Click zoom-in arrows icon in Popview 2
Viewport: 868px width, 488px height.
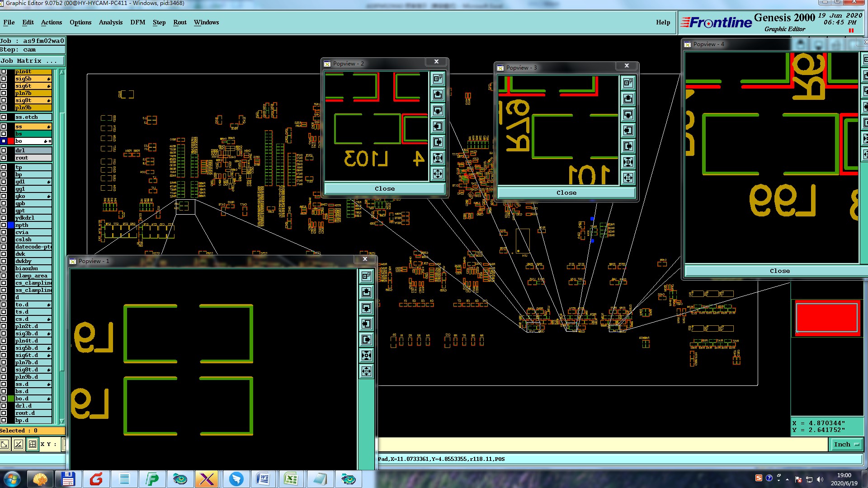[438, 158]
